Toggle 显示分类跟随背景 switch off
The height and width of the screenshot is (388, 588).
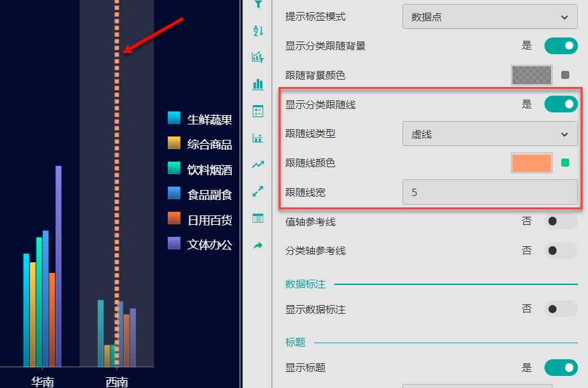561,45
